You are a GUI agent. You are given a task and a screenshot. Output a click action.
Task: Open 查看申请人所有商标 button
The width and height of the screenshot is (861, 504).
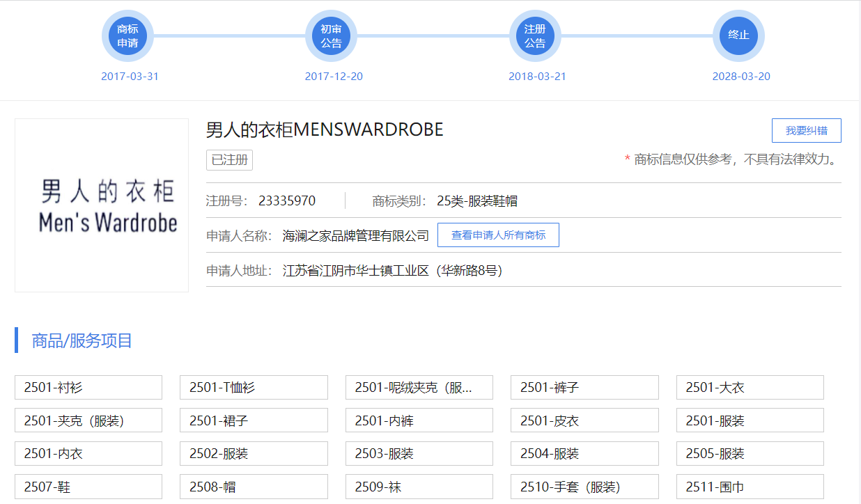498,235
